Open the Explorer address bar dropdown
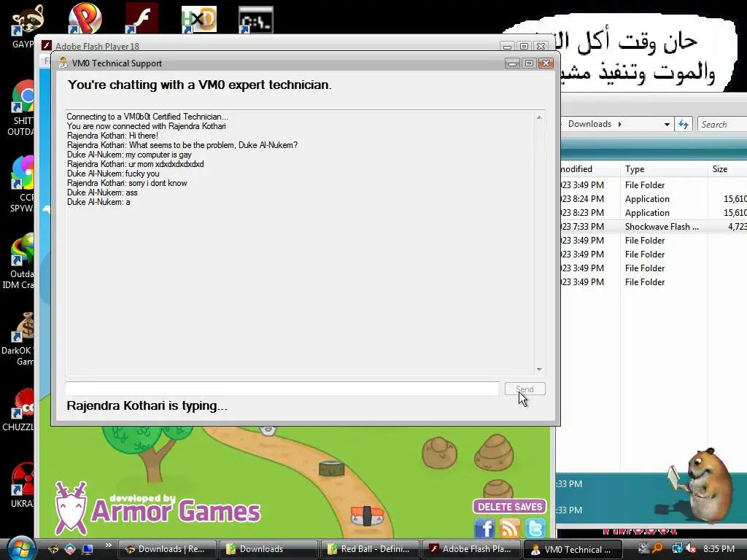747x560 pixels. point(667,124)
